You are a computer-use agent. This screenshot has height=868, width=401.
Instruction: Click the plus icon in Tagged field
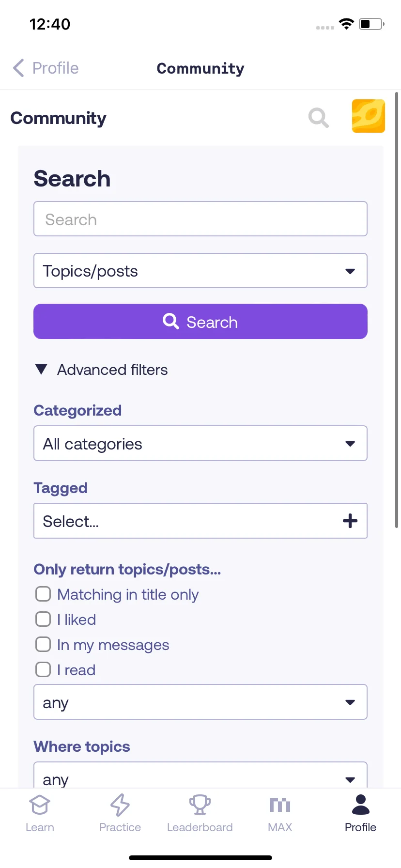point(350,521)
